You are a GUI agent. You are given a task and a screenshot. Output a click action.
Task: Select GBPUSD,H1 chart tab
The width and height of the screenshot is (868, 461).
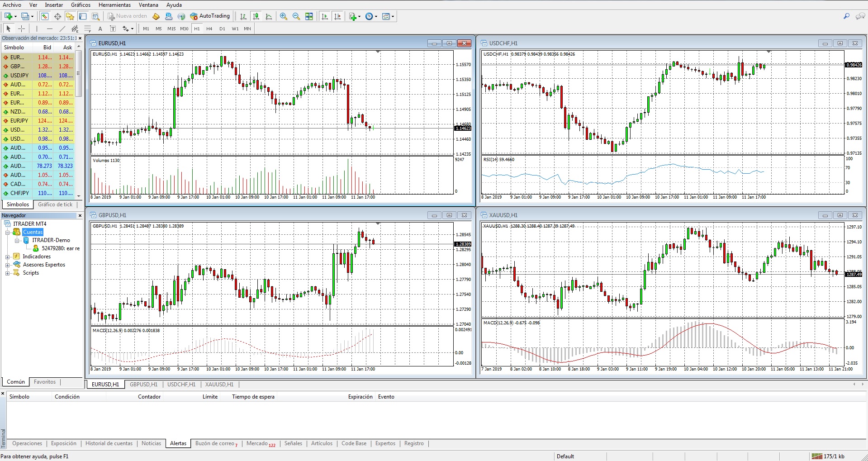(143, 385)
